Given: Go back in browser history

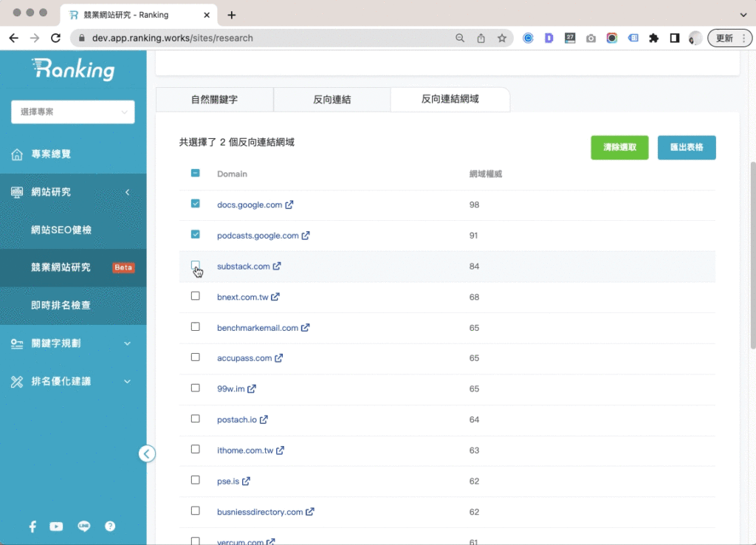Looking at the screenshot, I should 13,38.
